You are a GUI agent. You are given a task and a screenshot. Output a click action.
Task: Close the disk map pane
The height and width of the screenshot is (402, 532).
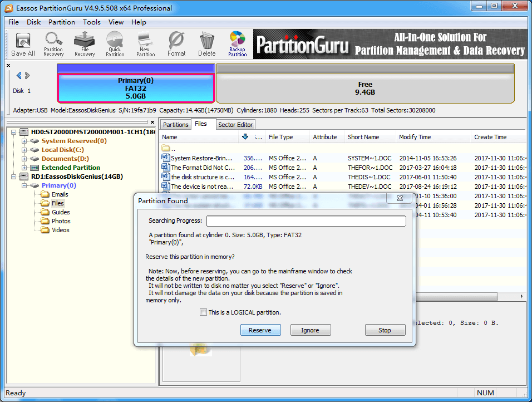tap(8, 65)
